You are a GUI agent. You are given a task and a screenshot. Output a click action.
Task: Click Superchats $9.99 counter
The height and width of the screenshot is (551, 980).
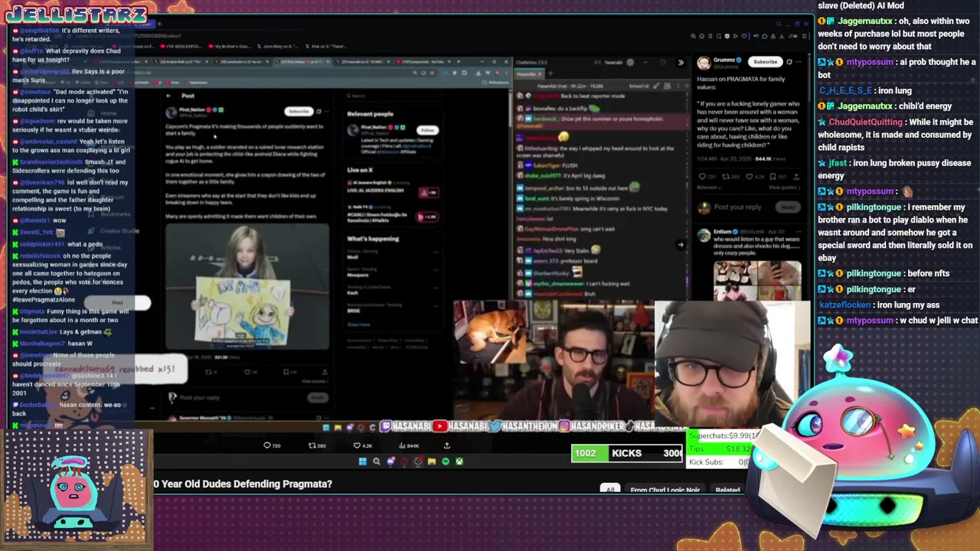pyautogui.click(x=724, y=435)
